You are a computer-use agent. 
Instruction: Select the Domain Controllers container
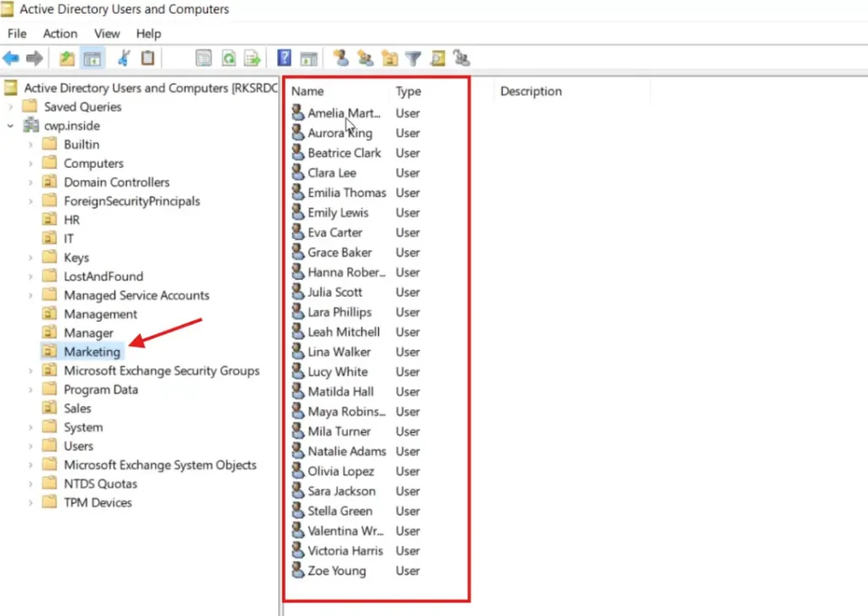click(x=116, y=182)
